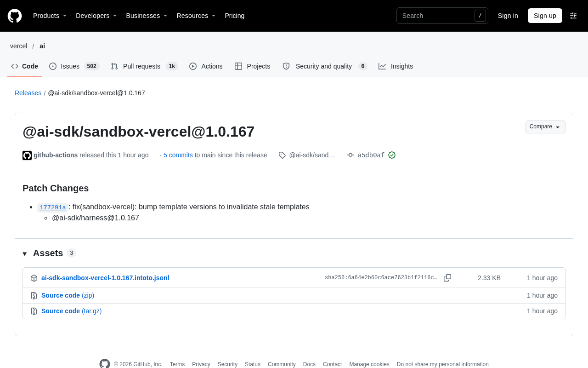Open the Terms footer link
Screen dimensions: 588x368
point(177,364)
